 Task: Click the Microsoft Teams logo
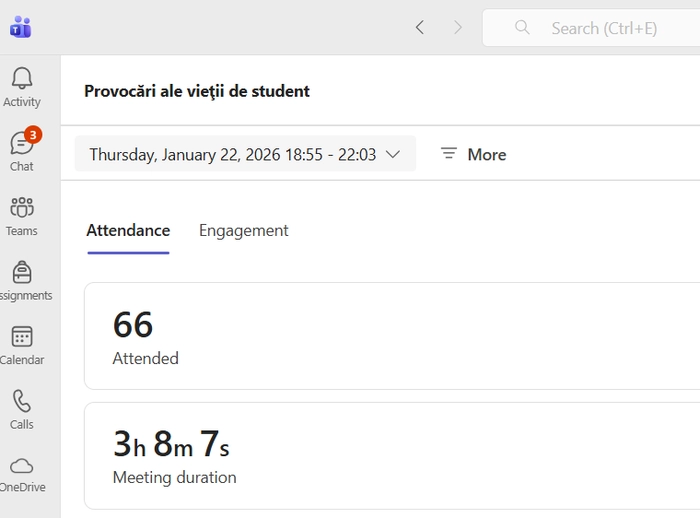[x=21, y=27]
